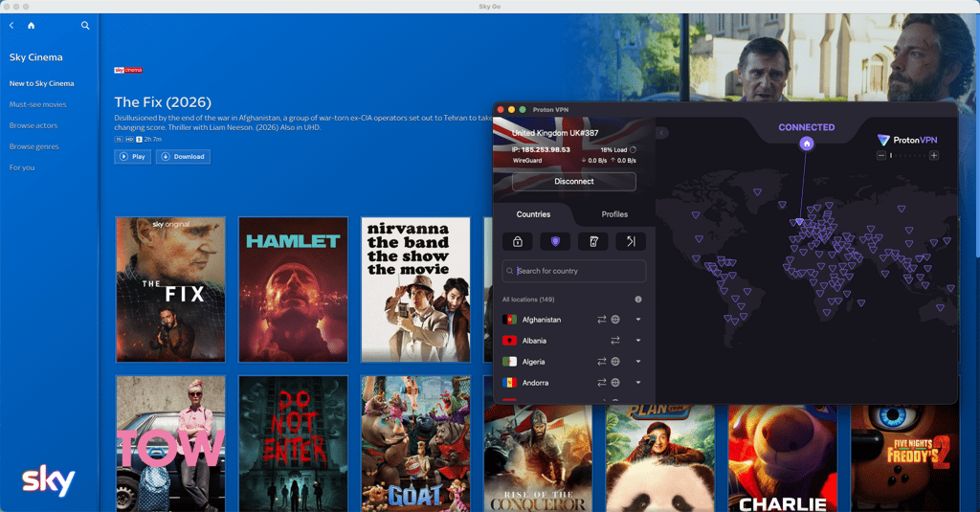This screenshot has width=980, height=512.
Task: Click the Albania flag icon
Action: [x=509, y=341]
